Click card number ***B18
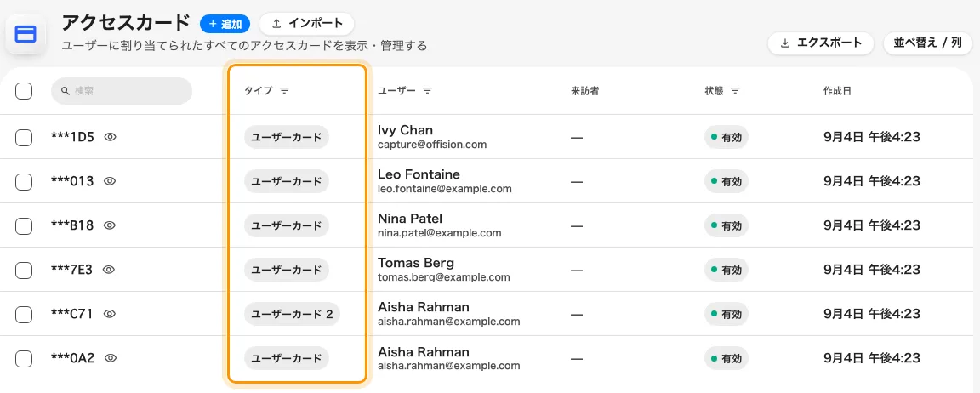 coord(72,226)
